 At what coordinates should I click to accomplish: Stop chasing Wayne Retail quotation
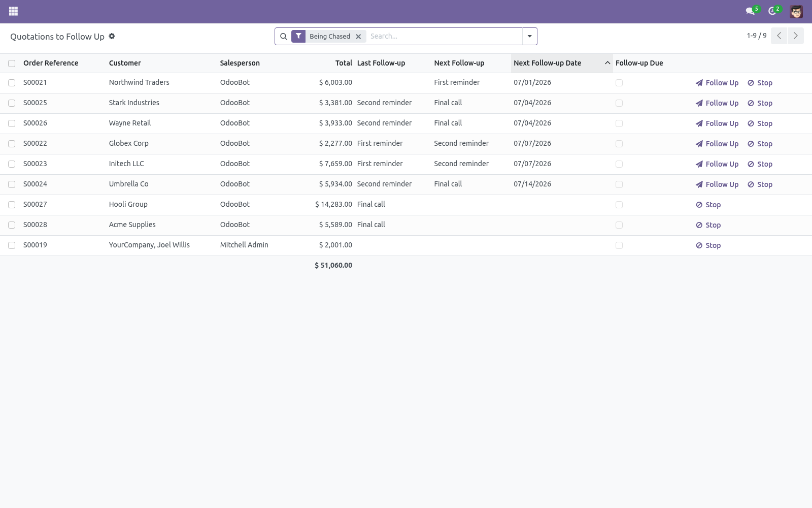(760, 123)
